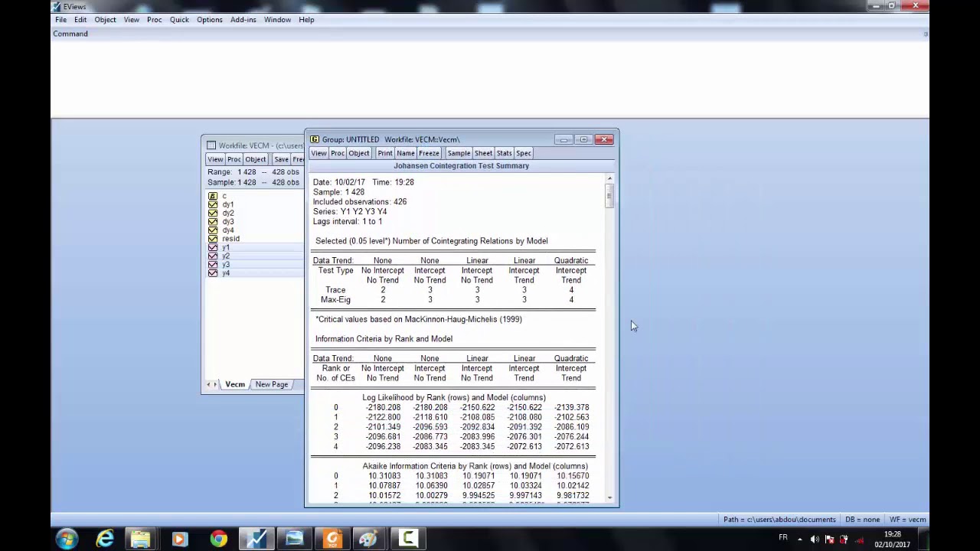Click the Spec button in Group window

(524, 153)
